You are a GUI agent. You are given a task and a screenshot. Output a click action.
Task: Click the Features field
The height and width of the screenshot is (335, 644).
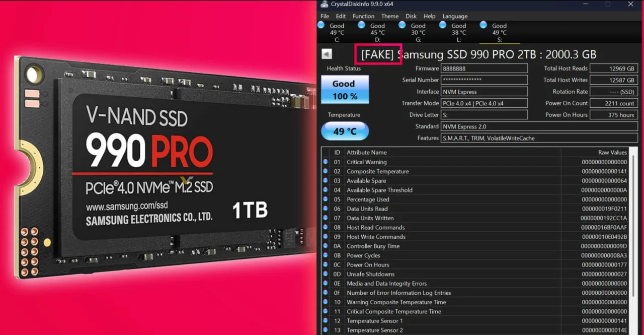(x=539, y=138)
